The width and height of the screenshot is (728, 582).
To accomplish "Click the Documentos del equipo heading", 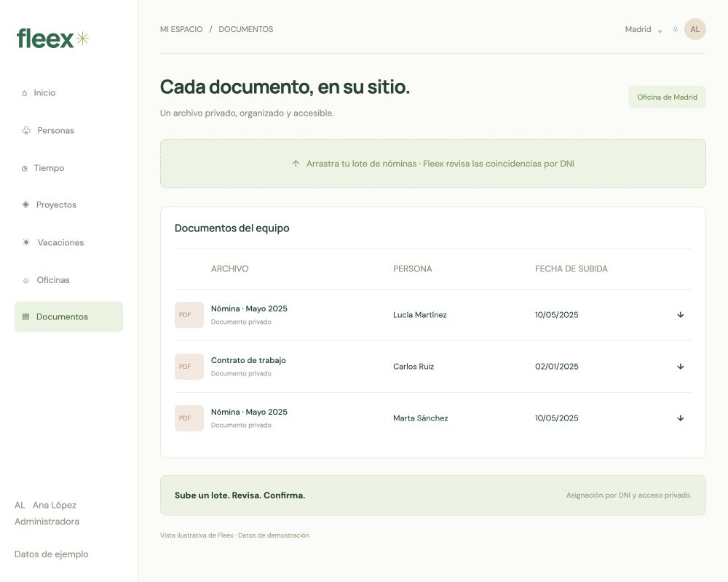I will click(x=232, y=228).
